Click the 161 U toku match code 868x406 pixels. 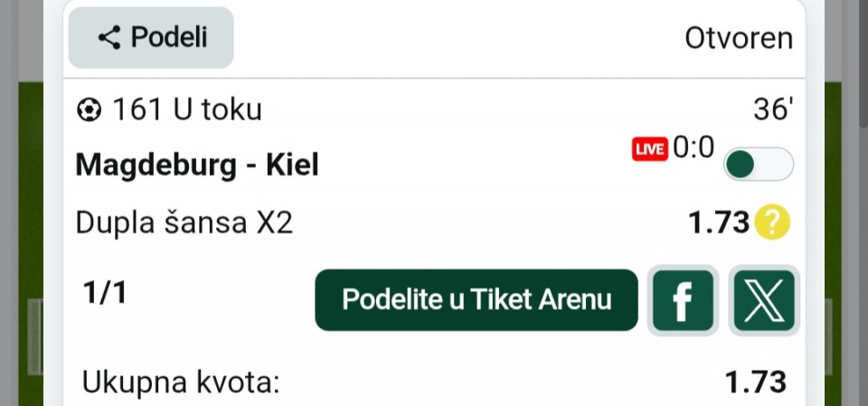187,110
